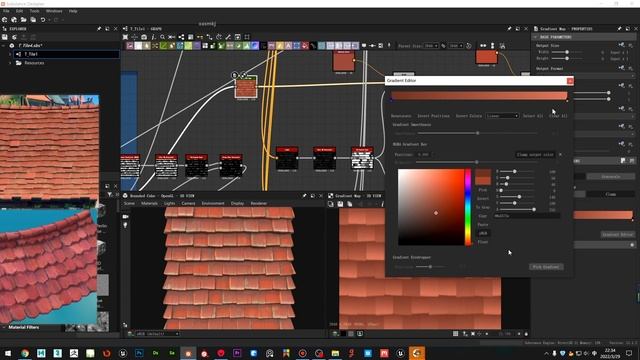Viewport: 640px width, 360px height.
Task: Click the horizontal arrows icon in graph toolbar
Action: coord(483,46)
